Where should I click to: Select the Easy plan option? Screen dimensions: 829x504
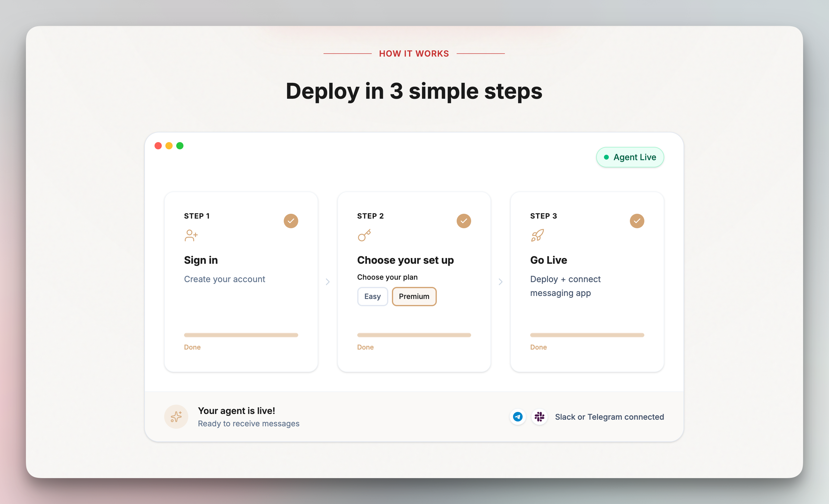372,297
